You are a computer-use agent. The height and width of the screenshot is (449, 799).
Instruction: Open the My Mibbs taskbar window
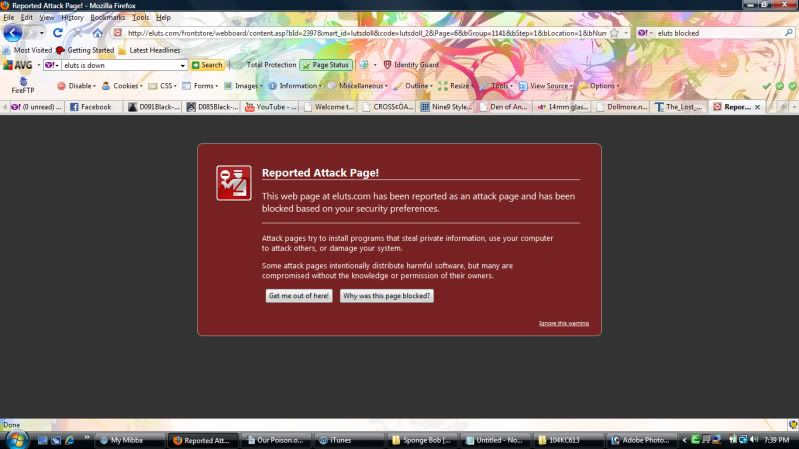pos(130,440)
